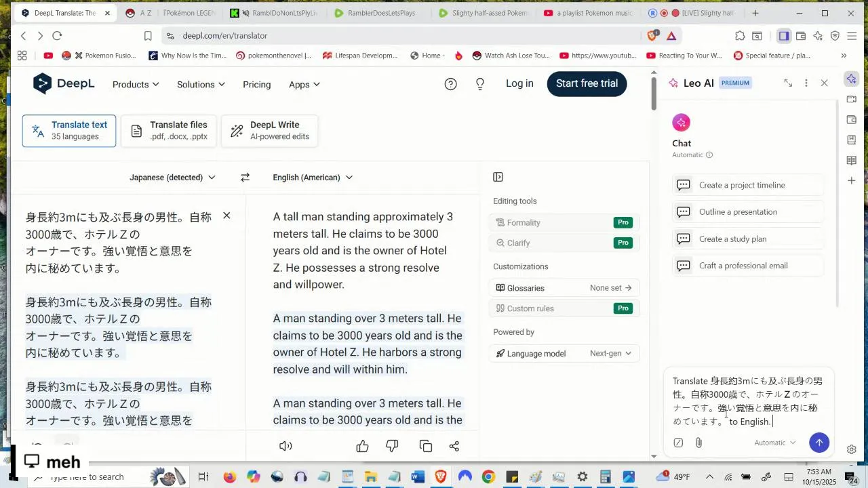Expand Solutions menu in DeepL header
This screenshot has width=868, height=488.
coord(201,85)
